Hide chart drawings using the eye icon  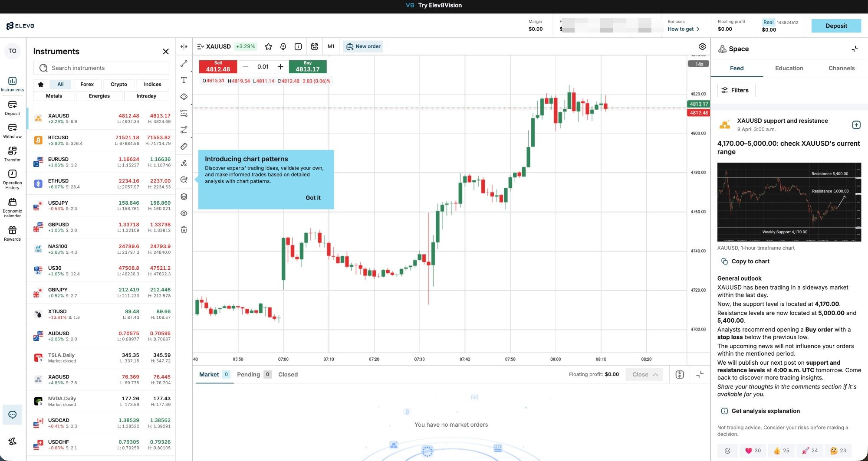[184, 213]
